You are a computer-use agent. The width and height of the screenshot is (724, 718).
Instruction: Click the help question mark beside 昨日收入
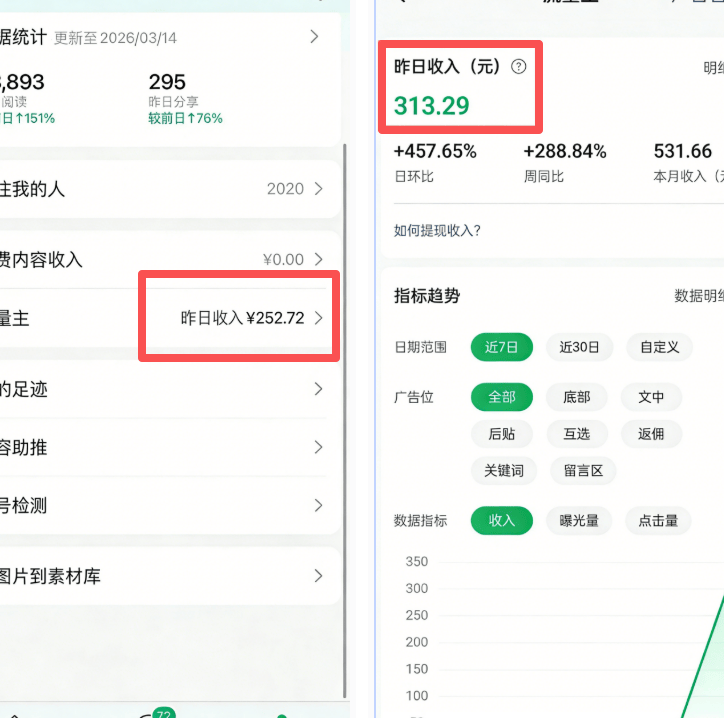tap(518, 67)
